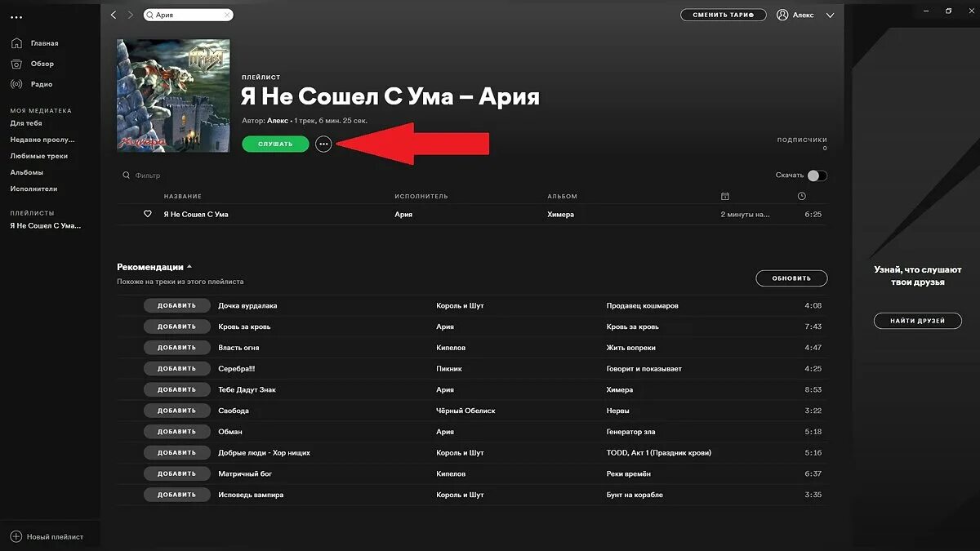The height and width of the screenshot is (551, 980).
Task: Go forward with the right arrow
Action: [130, 15]
